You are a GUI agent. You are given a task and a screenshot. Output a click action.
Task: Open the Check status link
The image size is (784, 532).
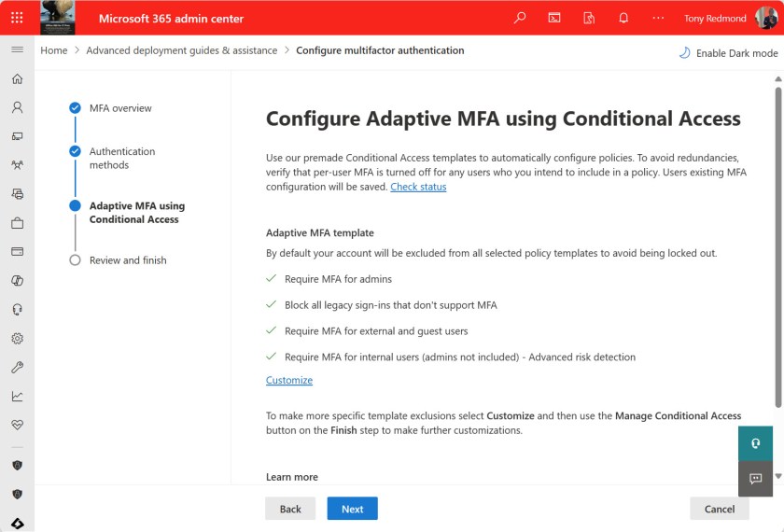(x=418, y=187)
